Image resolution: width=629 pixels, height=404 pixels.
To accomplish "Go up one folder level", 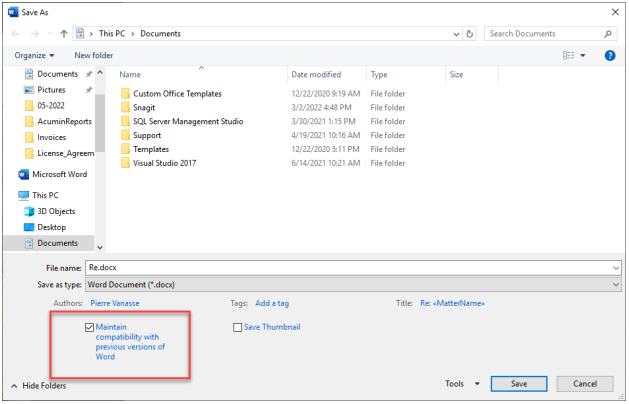I will coord(64,34).
